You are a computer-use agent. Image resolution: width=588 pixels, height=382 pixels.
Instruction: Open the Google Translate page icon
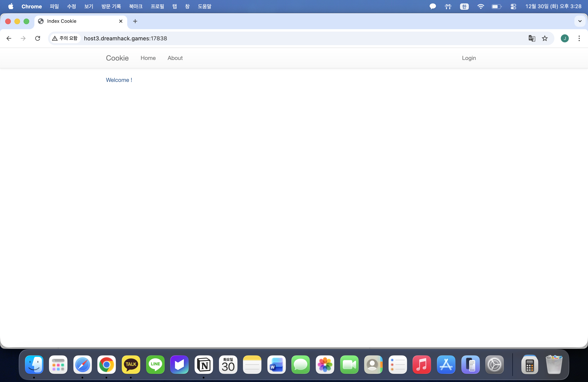(532, 38)
